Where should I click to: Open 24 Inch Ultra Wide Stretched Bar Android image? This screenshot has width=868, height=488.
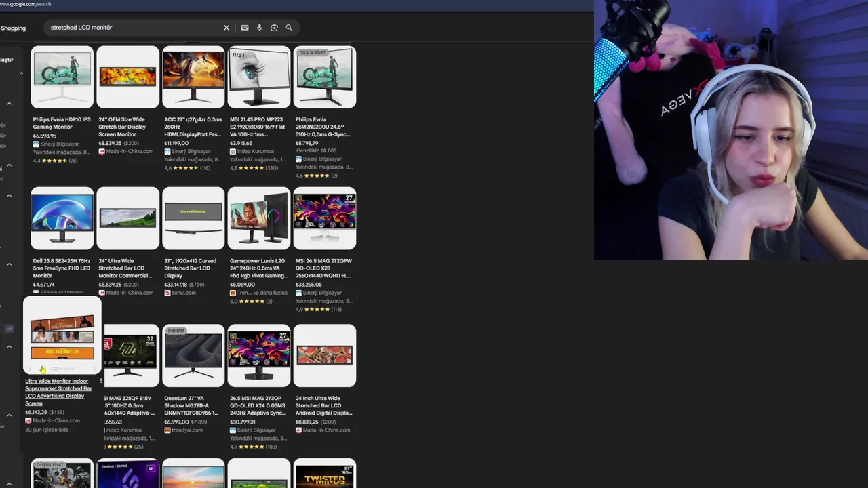[325, 355]
